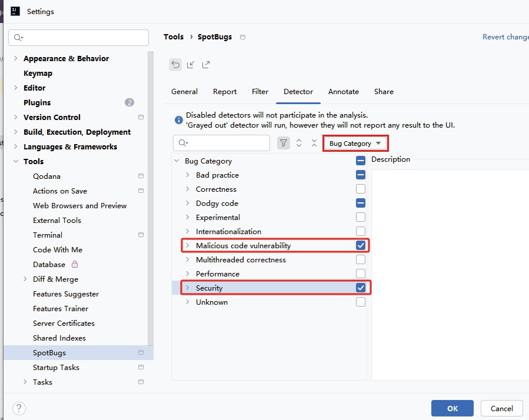Click the OK button
529x420 pixels.
[x=452, y=408]
